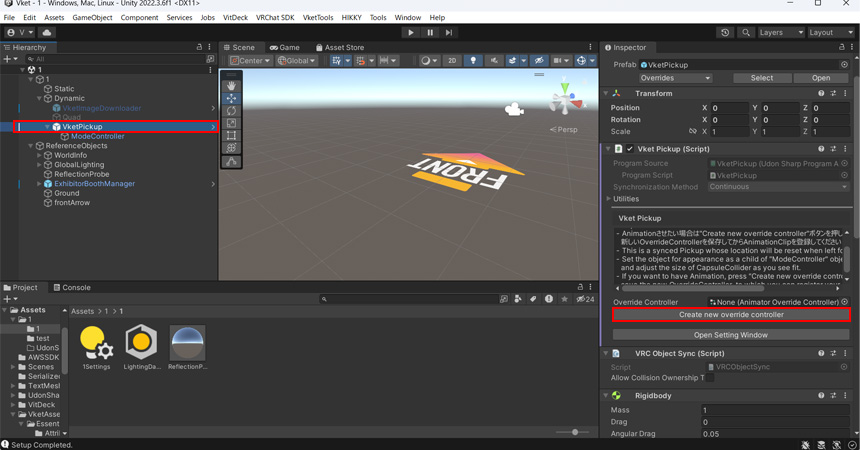Click the Play button
The width and height of the screenshot is (860, 450).
click(x=410, y=32)
